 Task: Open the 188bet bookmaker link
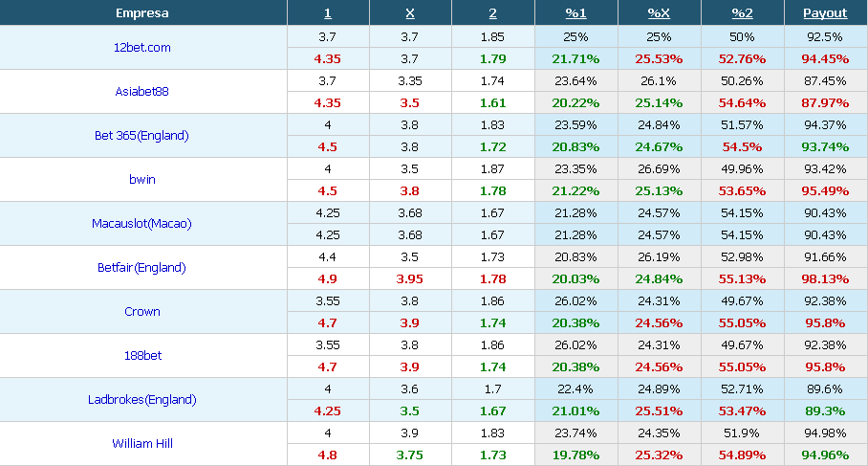click(x=142, y=356)
